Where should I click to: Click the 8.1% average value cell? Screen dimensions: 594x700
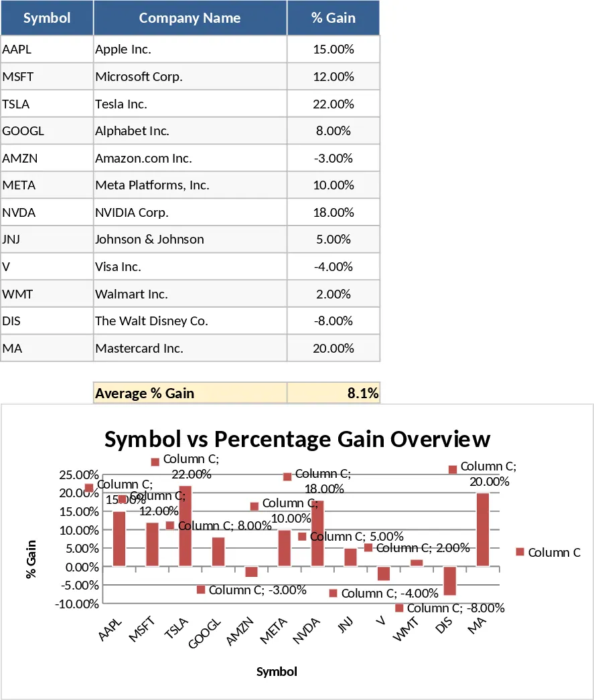(333, 393)
